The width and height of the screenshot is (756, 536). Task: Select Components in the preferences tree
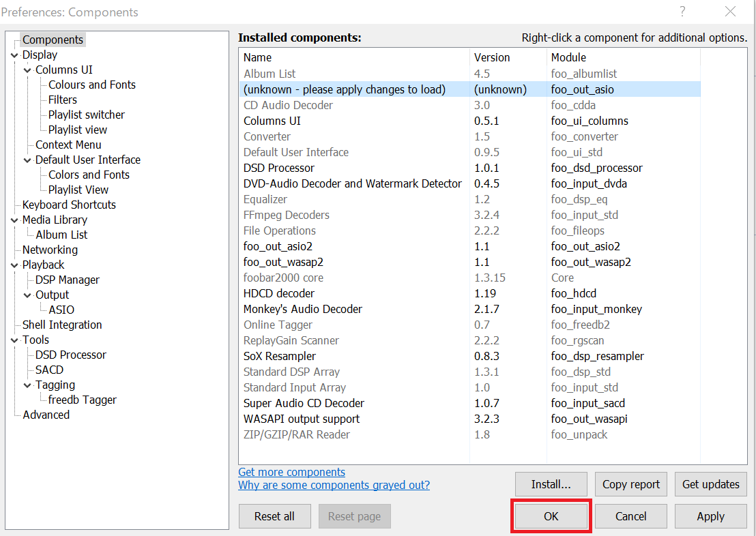click(53, 40)
